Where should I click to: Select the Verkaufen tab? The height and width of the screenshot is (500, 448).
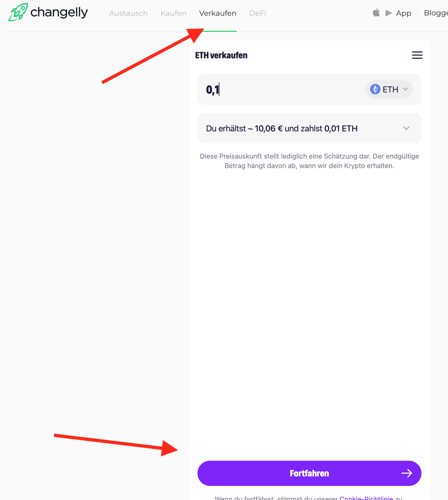pos(218,13)
